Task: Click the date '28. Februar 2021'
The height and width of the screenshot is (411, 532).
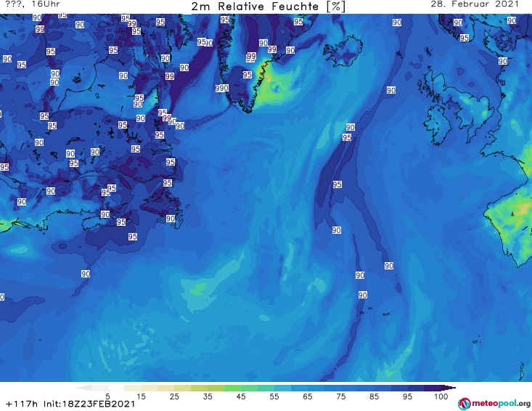Action: coord(475,4)
